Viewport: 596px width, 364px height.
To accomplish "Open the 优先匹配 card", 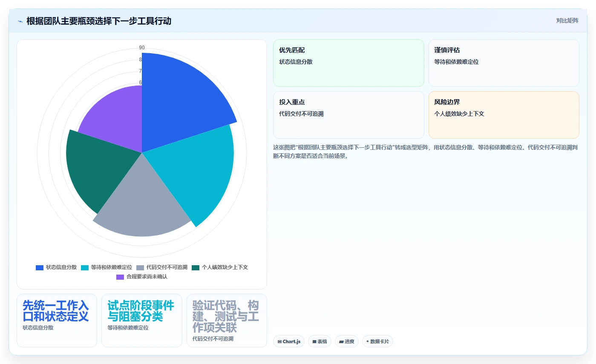I will tap(348, 63).
